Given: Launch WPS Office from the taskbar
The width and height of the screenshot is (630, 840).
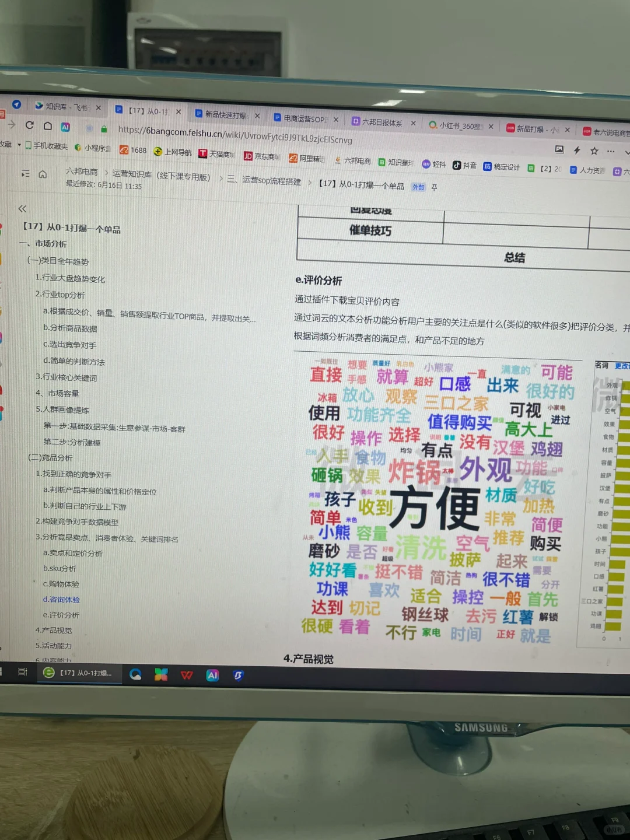Looking at the screenshot, I should click(186, 675).
